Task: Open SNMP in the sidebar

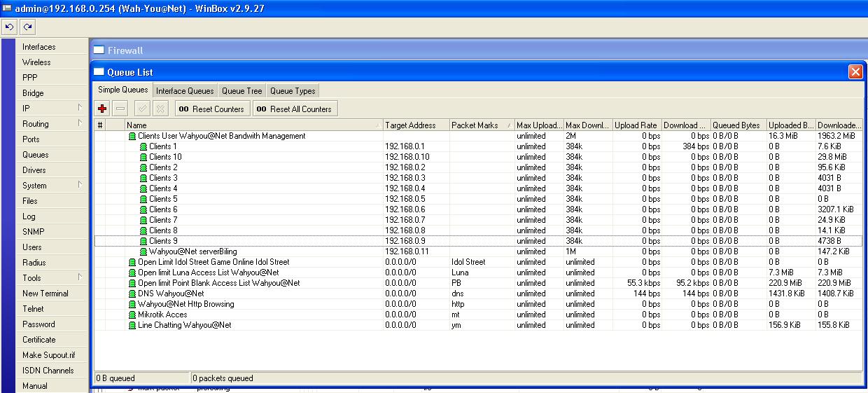Action: [52, 232]
